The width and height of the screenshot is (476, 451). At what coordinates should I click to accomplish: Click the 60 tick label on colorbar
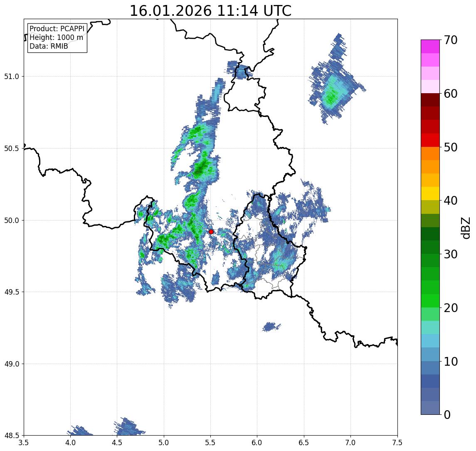[451, 94]
